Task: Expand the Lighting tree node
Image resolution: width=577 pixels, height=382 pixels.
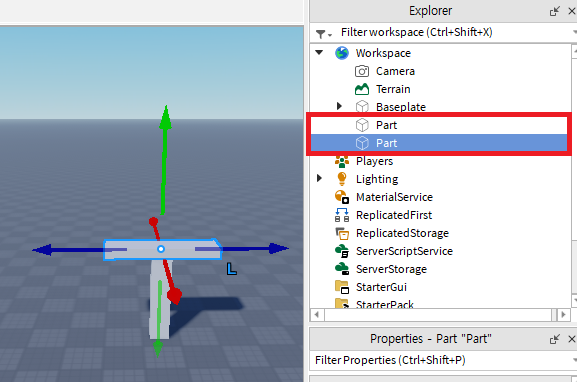Action: click(319, 178)
